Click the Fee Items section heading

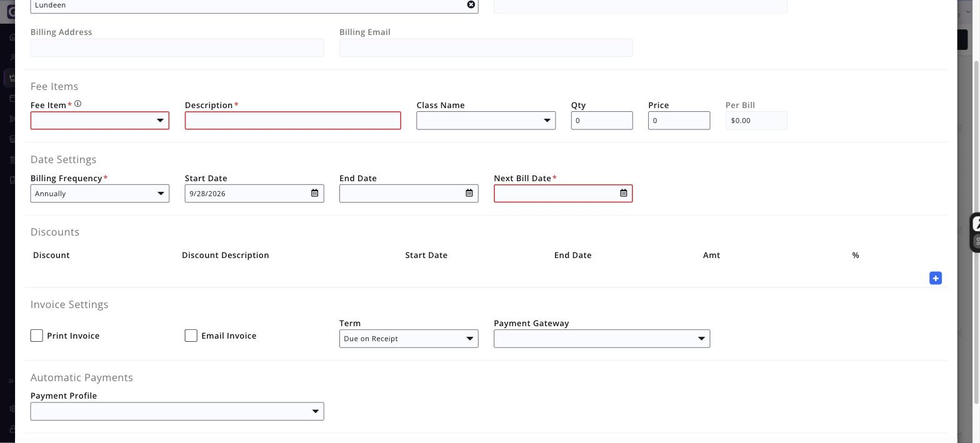[x=54, y=86]
